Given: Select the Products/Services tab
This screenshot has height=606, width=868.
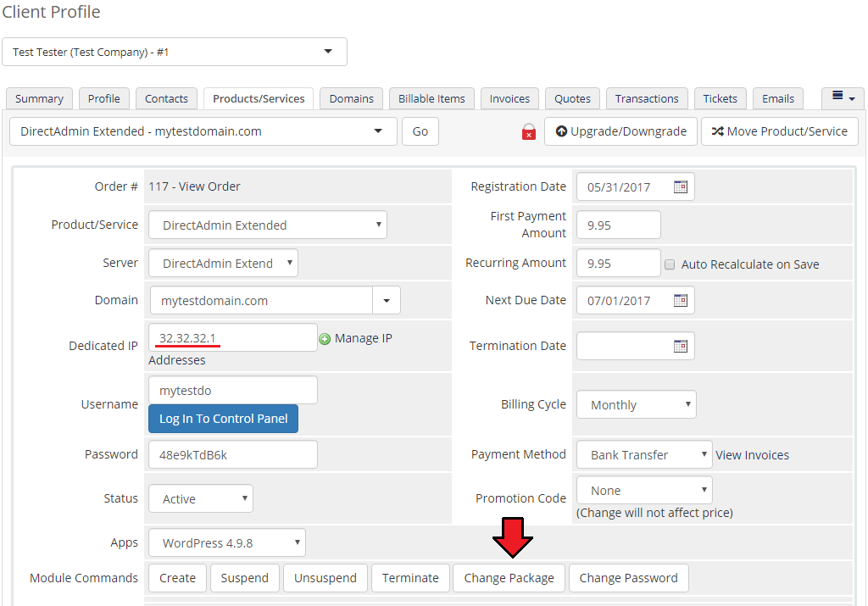Looking at the screenshot, I should tap(259, 98).
